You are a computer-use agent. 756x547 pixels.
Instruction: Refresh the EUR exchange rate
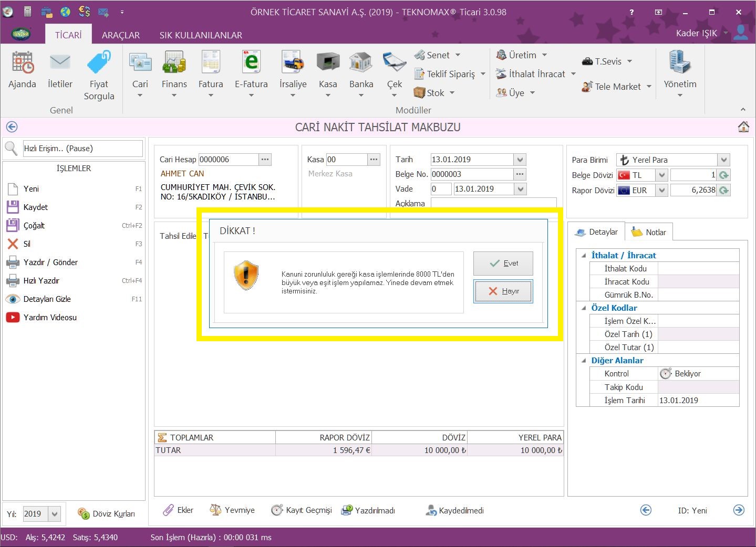coord(724,191)
